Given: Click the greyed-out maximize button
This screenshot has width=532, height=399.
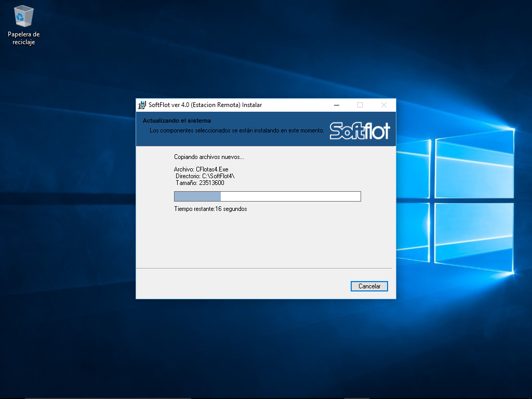Looking at the screenshot, I should coord(360,105).
